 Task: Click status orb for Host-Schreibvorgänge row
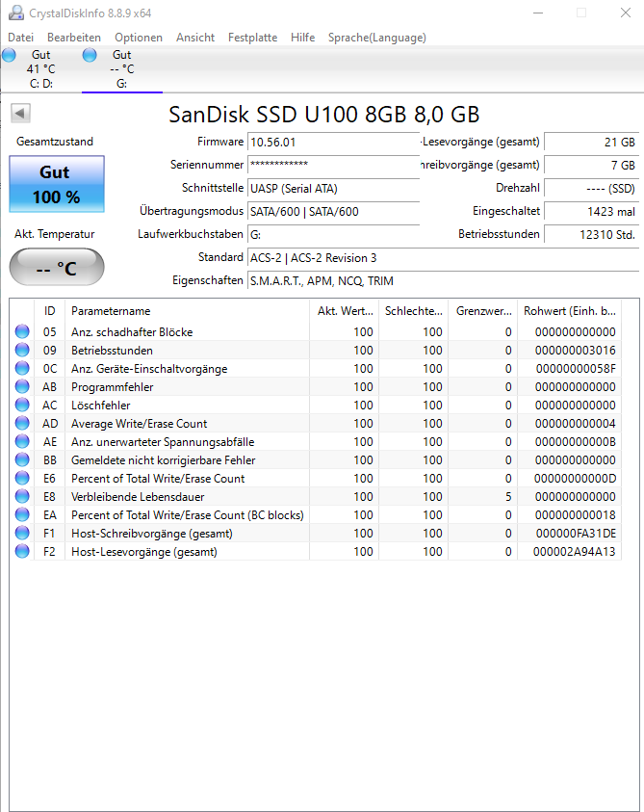pos(22,533)
